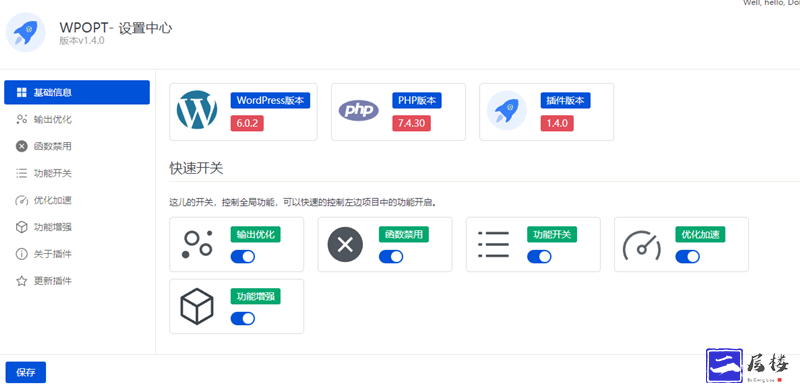
Task: Click the blue PHP版本 label
Action: 417,100
